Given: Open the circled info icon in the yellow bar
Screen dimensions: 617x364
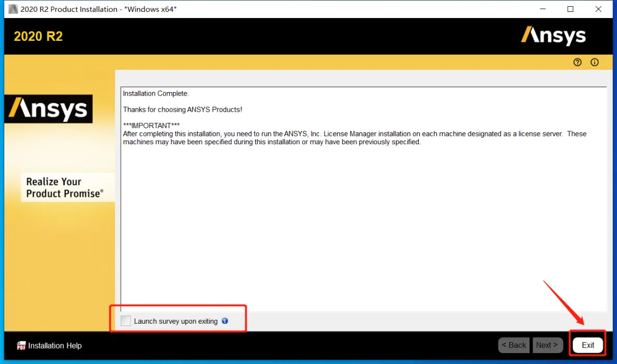Looking at the screenshot, I should coord(595,62).
